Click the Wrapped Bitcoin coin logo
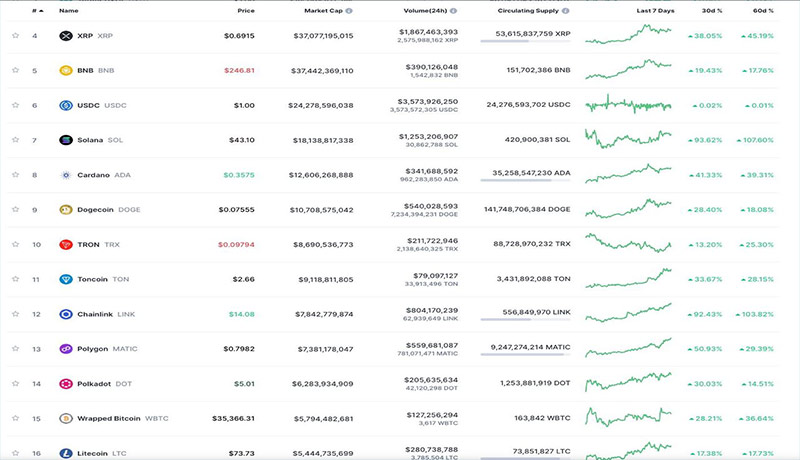 (x=66, y=418)
